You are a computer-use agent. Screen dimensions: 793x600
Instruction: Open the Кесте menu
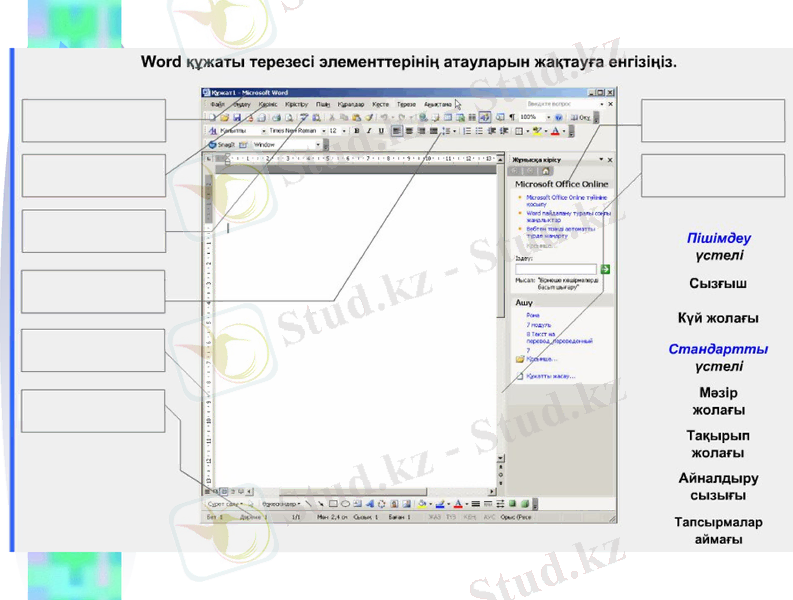380,104
